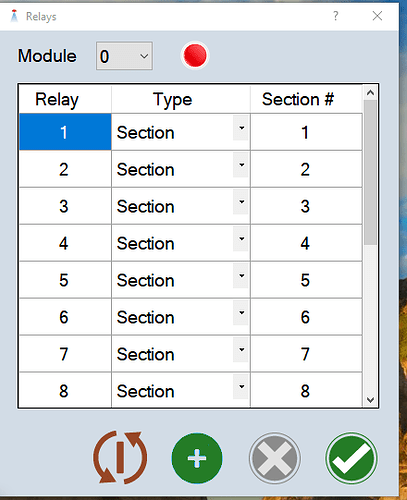Viewport: 407px width, 500px height.
Task: Expand Type dropdown for relay 4
Action: pyautogui.click(x=242, y=239)
